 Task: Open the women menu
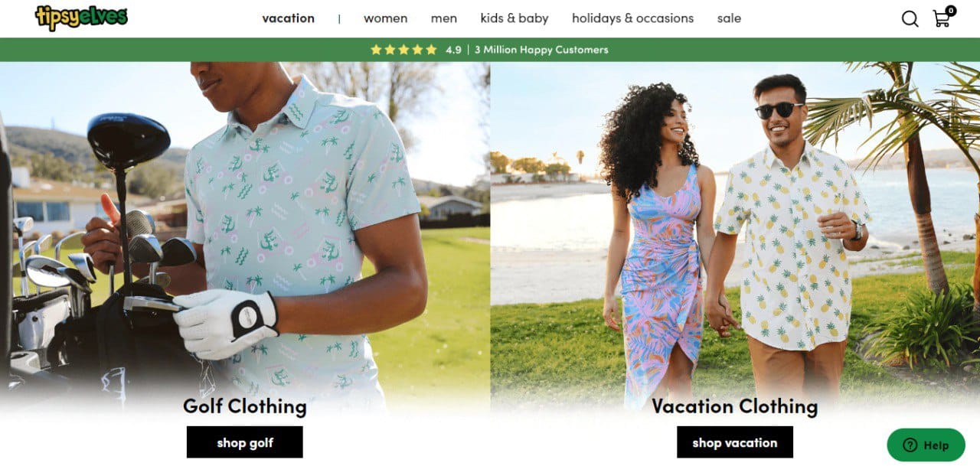pos(385,18)
